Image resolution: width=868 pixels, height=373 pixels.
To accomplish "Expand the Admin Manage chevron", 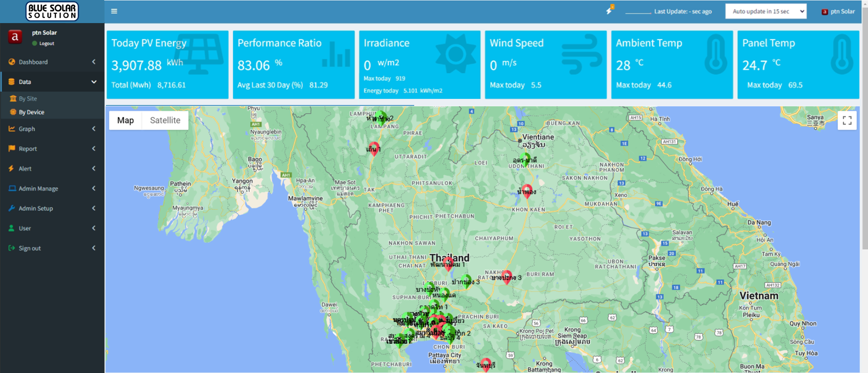I will 94,188.
